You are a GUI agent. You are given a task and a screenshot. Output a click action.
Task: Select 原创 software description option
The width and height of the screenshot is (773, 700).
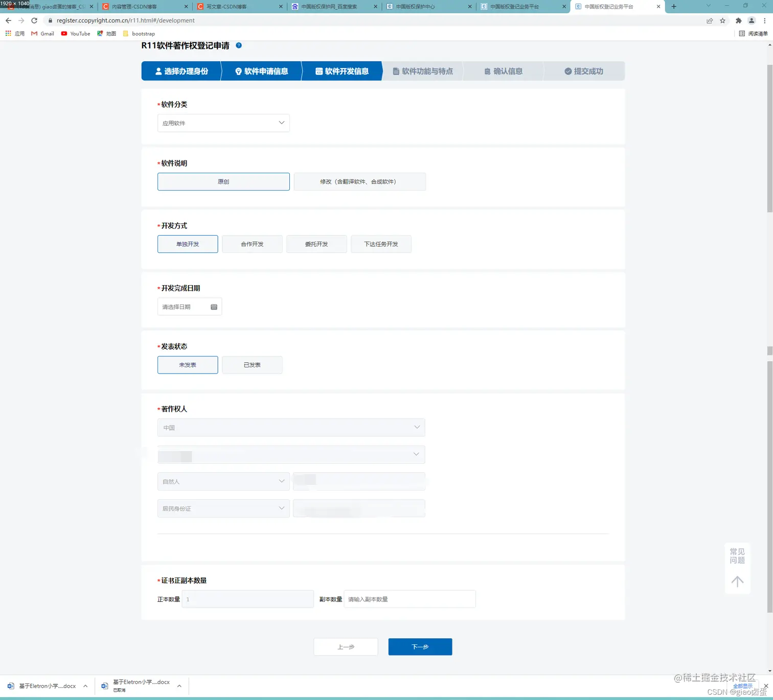223,182
